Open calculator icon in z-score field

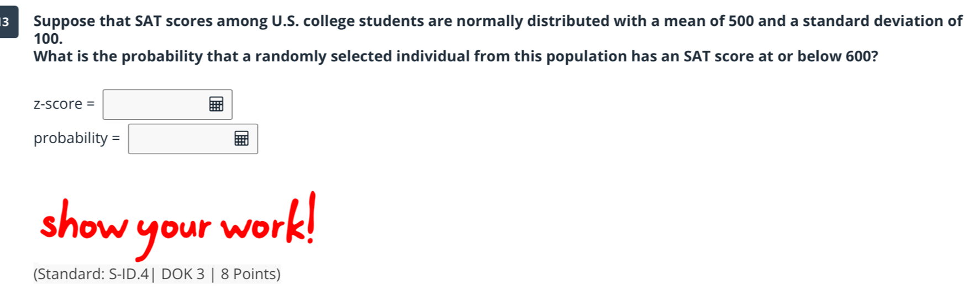(216, 104)
